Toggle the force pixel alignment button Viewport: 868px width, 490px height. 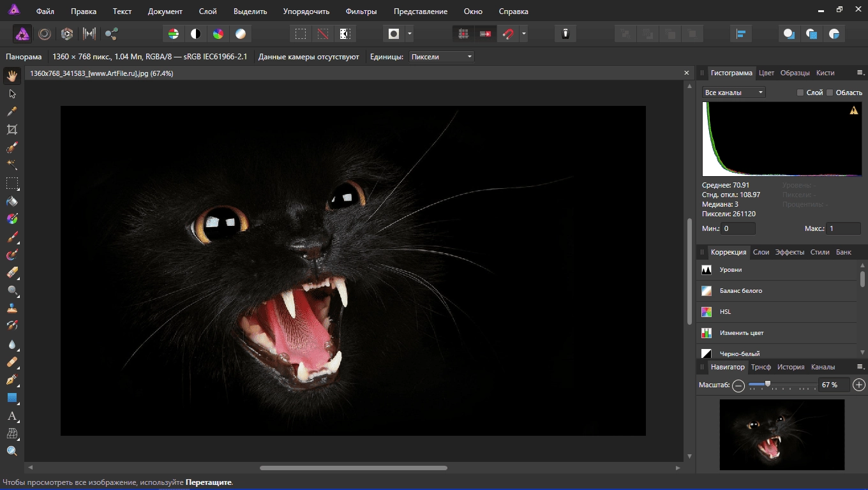486,34
